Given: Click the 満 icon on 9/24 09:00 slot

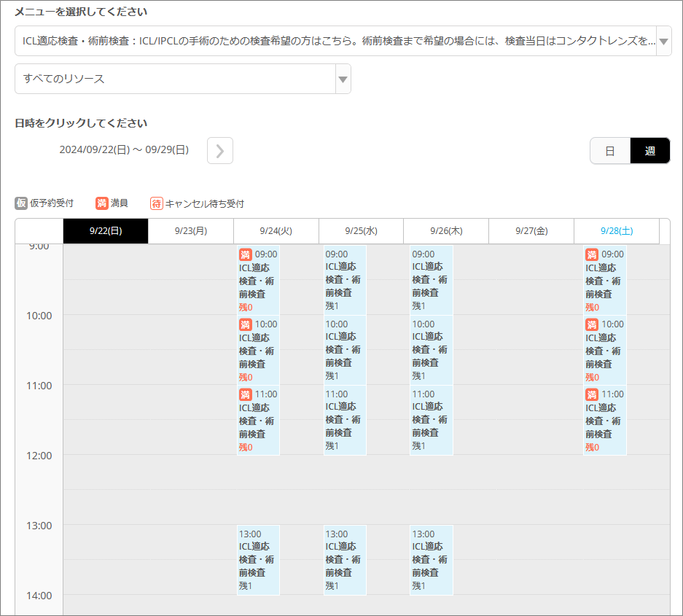Looking at the screenshot, I should (245, 254).
